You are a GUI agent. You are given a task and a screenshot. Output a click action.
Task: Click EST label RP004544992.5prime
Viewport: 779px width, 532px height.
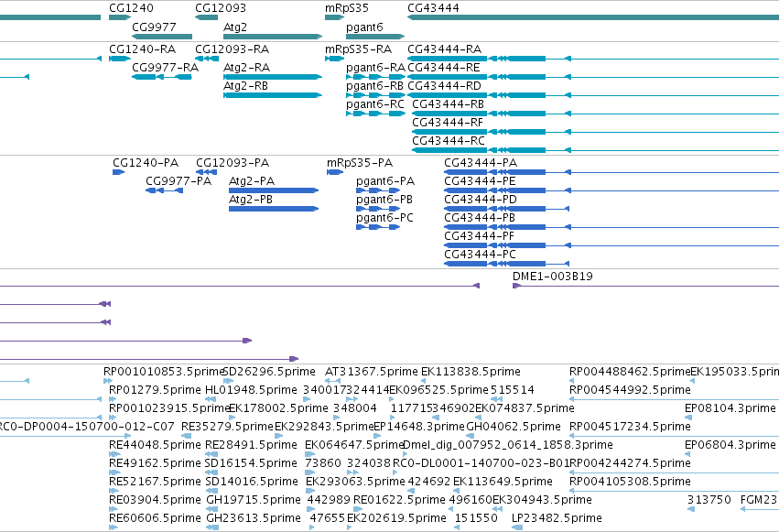tap(630, 390)
